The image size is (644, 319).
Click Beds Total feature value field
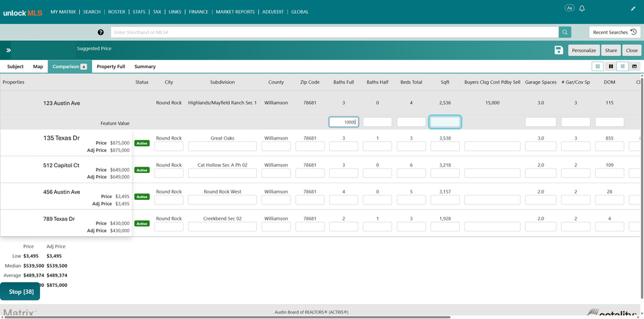tap(411, 122)
